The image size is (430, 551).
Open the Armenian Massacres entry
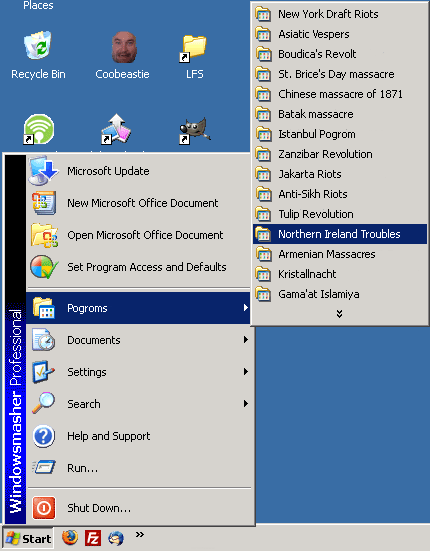pyautogui.click(x=340, y=254)
